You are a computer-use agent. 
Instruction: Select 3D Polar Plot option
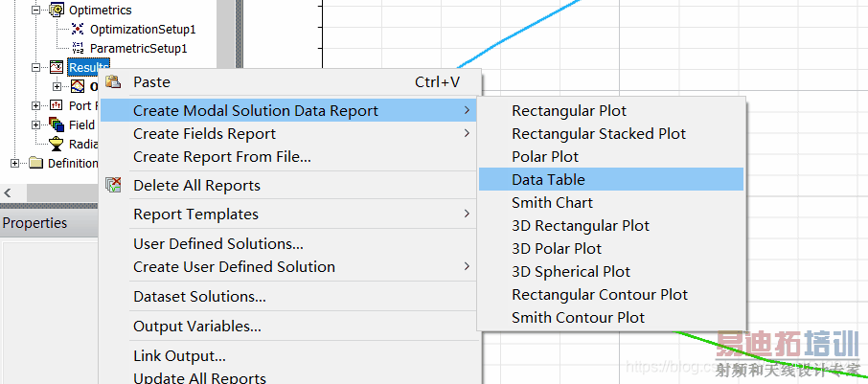click(557, 249)
